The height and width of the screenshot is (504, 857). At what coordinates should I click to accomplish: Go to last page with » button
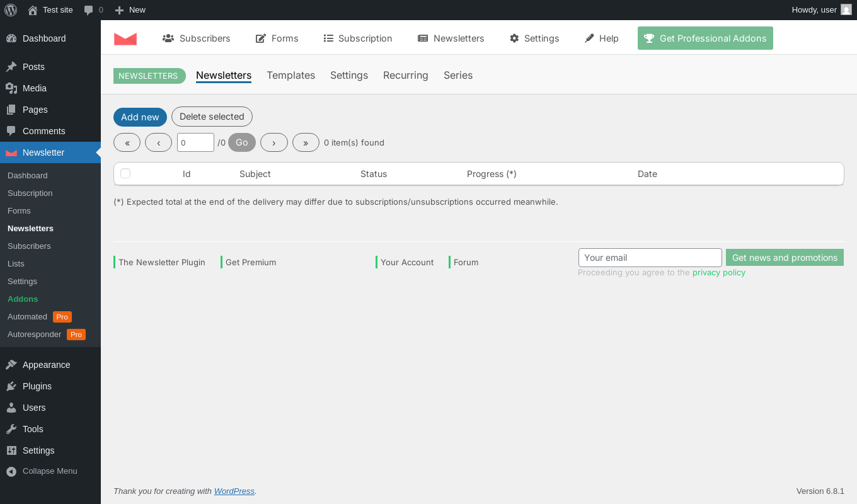306,142
